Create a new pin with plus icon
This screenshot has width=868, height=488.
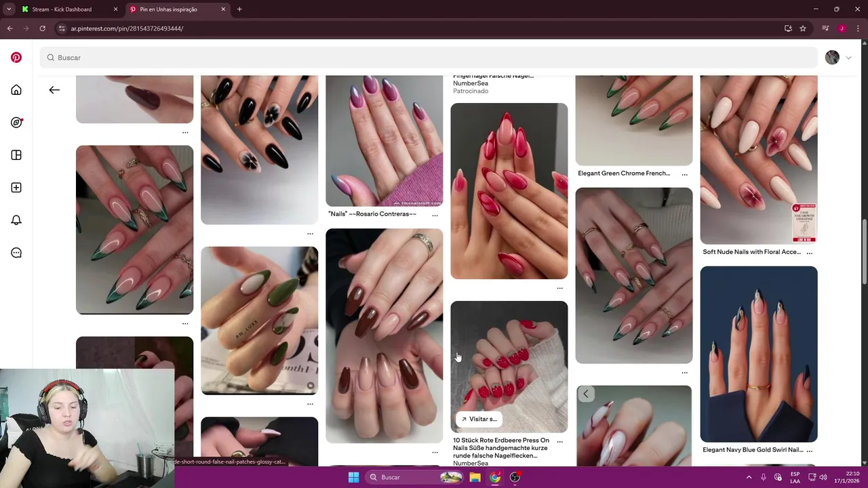click(x=16, y=188)
